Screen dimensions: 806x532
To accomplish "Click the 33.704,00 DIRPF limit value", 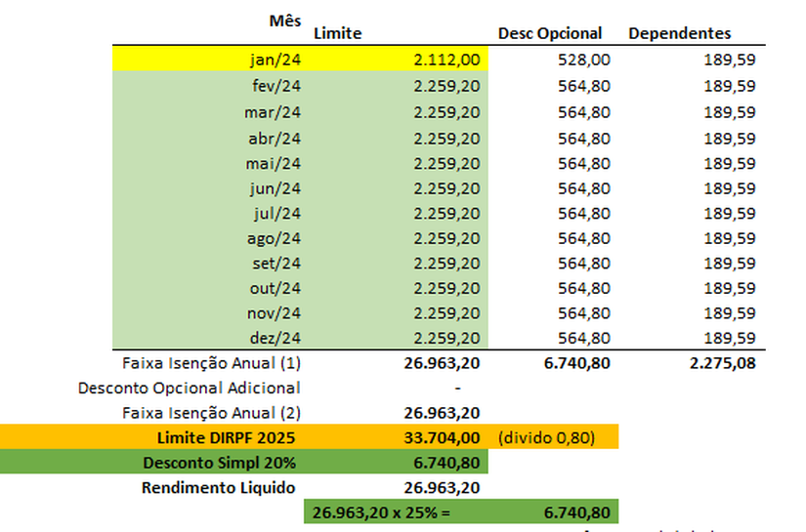I will pos(442,437).
